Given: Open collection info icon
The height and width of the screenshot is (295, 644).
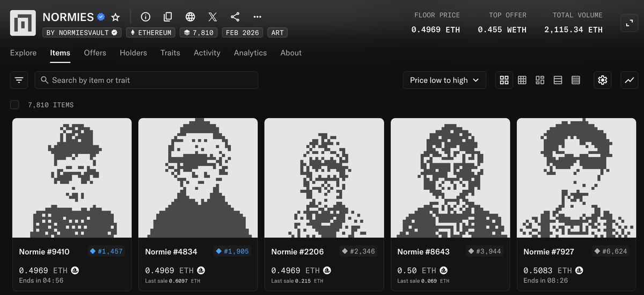Looking at the screenshot, I should coord(146,17).
